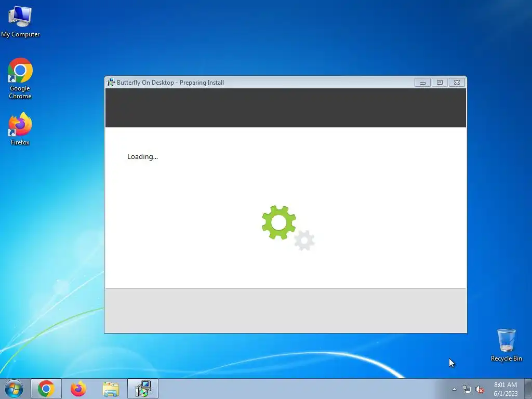Select the Google Chrome desktop shortcut
Image resolution: width=532 pixels, height=399 pixels.
(x=20, y=78)
